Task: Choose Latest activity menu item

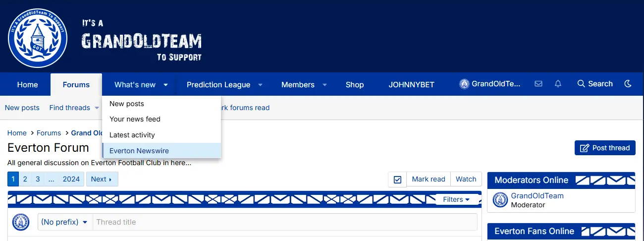Action: pyautogui.click(x=161, y=135)
